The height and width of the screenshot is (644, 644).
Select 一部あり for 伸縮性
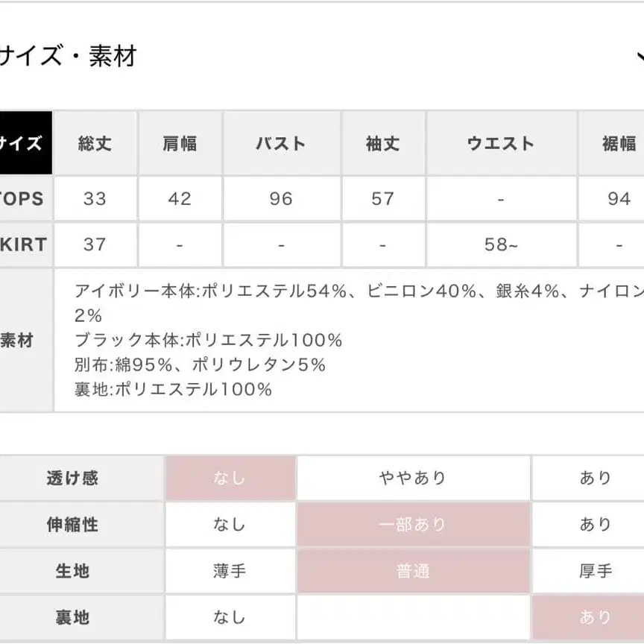413,525
